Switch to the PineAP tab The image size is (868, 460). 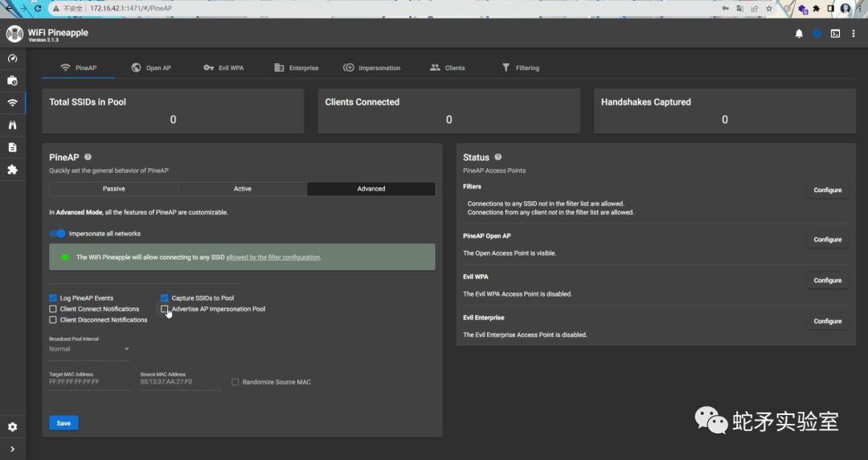[x=78, y=68]
